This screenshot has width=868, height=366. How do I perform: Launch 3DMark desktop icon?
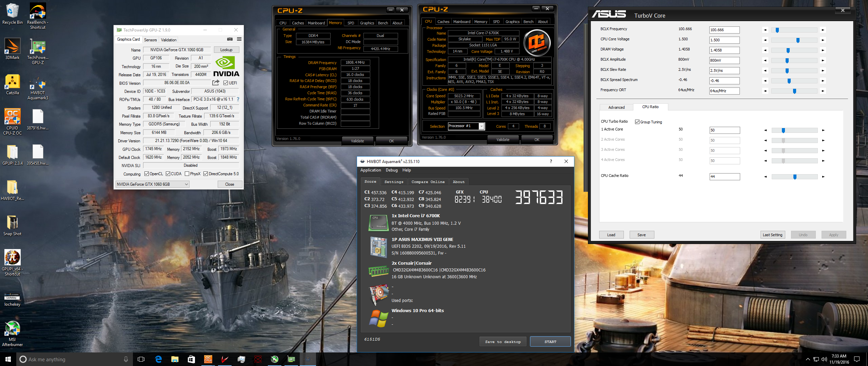click(12, 48)
